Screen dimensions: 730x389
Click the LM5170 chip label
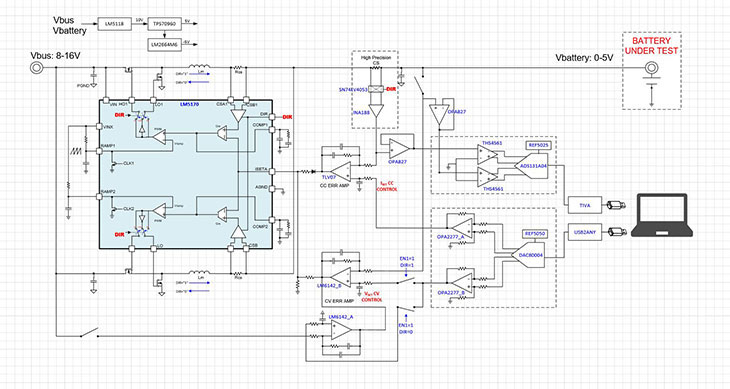tap(189, 105)
